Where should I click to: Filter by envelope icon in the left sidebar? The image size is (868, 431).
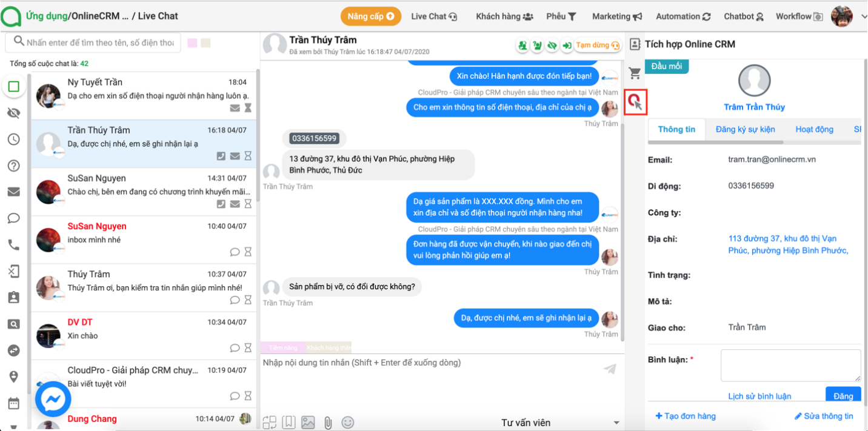14,192
